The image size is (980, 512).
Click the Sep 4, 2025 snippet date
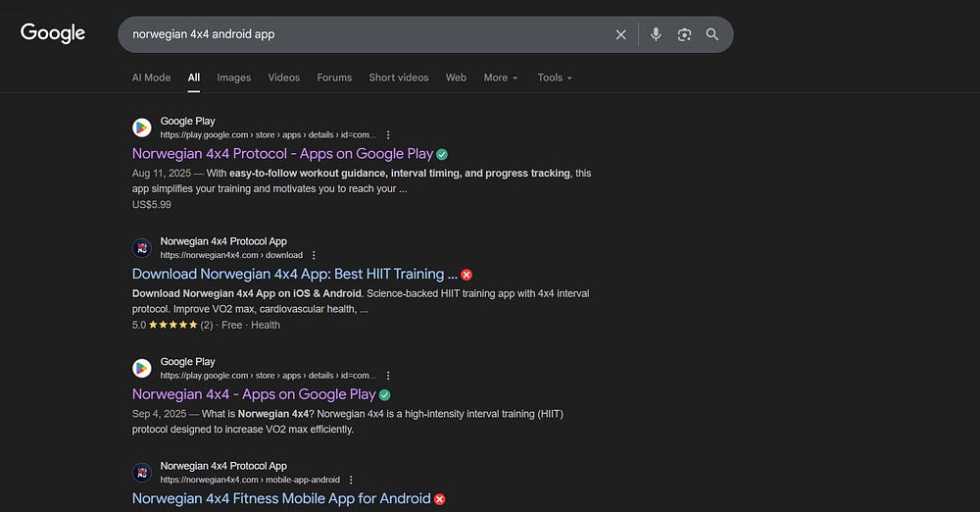[x=159, y=414]
